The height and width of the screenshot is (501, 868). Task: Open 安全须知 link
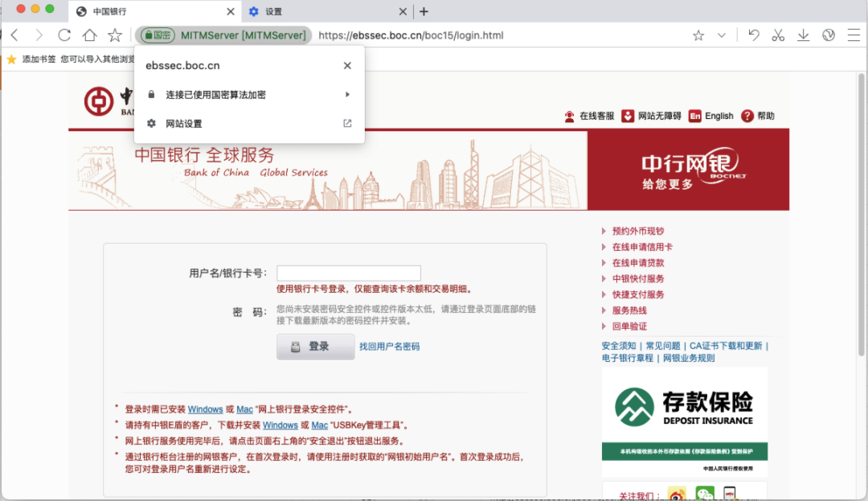[619, 346]
